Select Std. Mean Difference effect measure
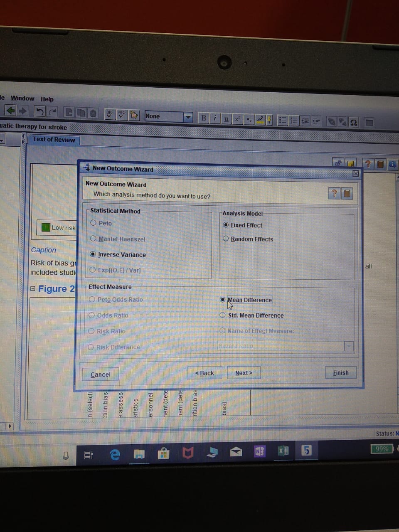 point(223,315)
